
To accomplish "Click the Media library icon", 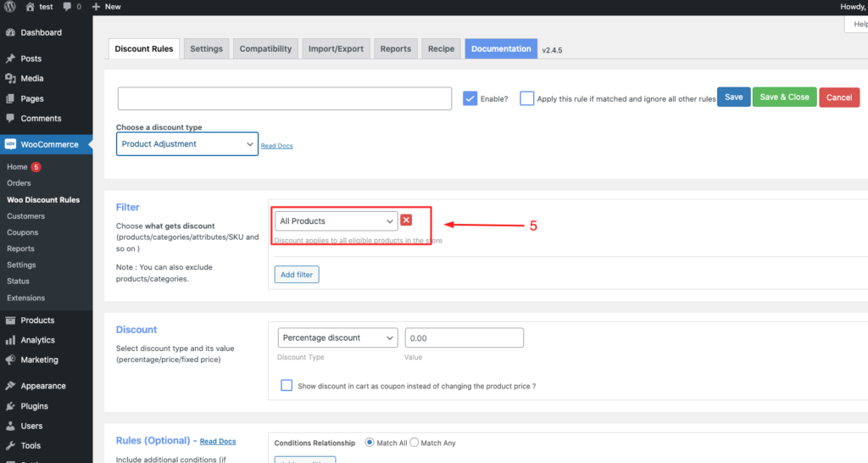I will [x=10, y=79].
